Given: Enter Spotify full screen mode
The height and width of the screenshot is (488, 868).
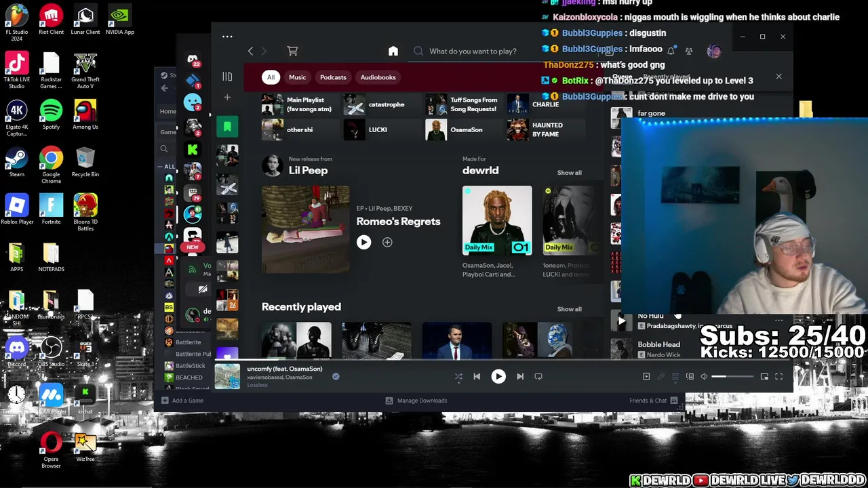Looking at the screenshot, I should (x=779, y=376).
